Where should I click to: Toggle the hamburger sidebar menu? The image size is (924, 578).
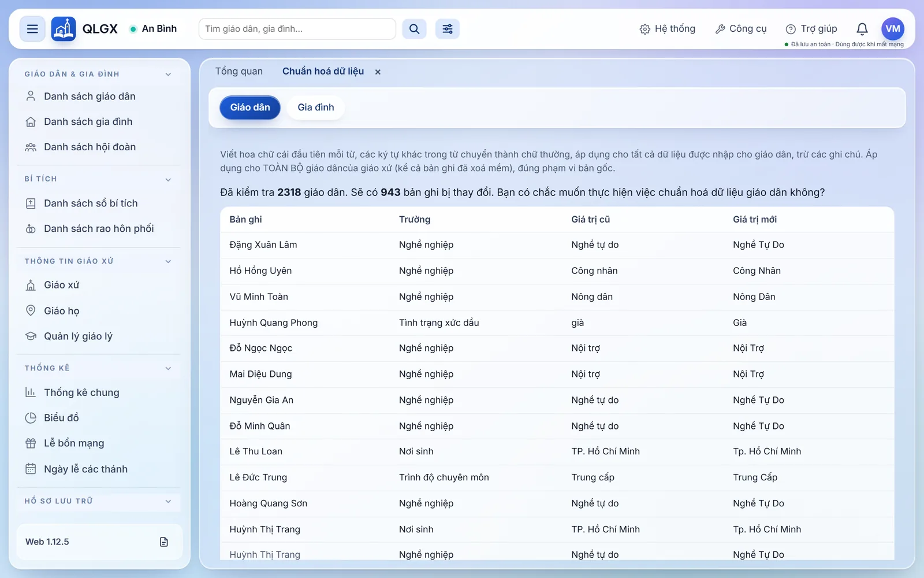(32, 29)
